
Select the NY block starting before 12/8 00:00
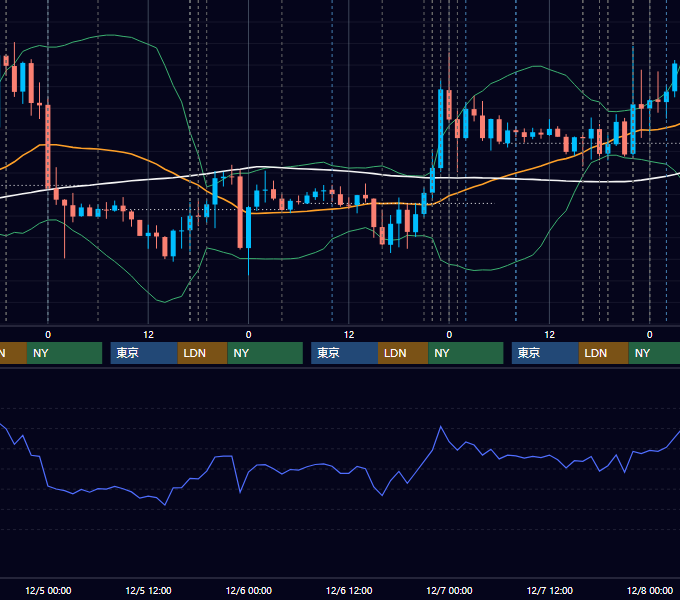[654, 353]
